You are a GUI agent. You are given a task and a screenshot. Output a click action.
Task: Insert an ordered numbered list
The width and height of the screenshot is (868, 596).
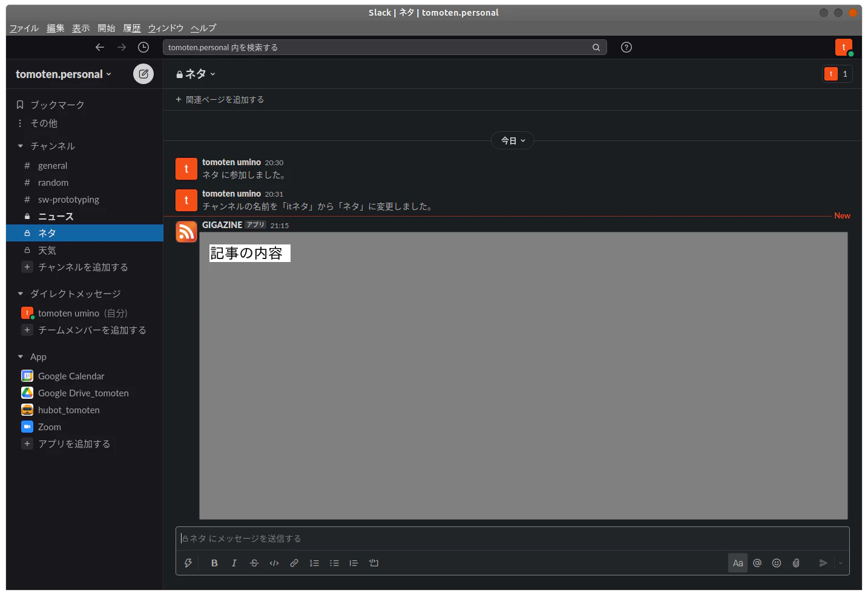314,563
